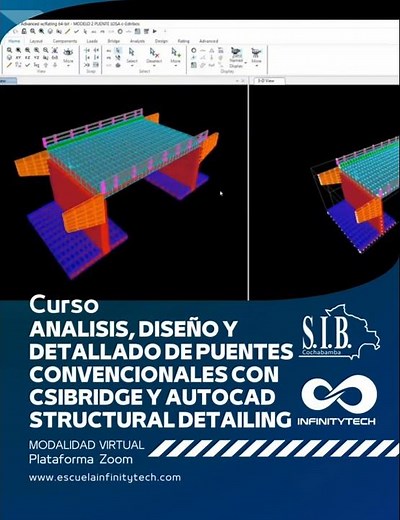Click the lock/unlock model icon in quick access toolbar
The height and width of the screenshot is (520, 400).
(24, 31)
